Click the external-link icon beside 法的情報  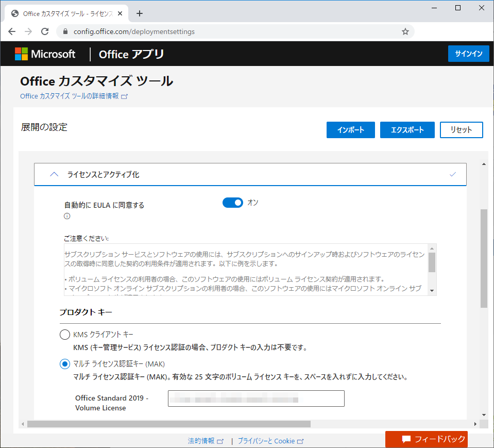(x=221, y=441)
